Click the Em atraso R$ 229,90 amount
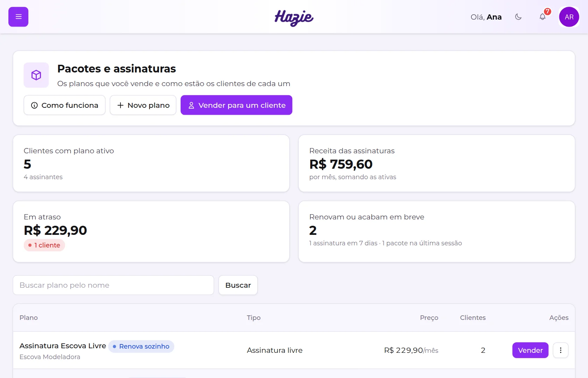Image resolution: width=588 pixels, height=378 pixels. (x=55, y=230)
